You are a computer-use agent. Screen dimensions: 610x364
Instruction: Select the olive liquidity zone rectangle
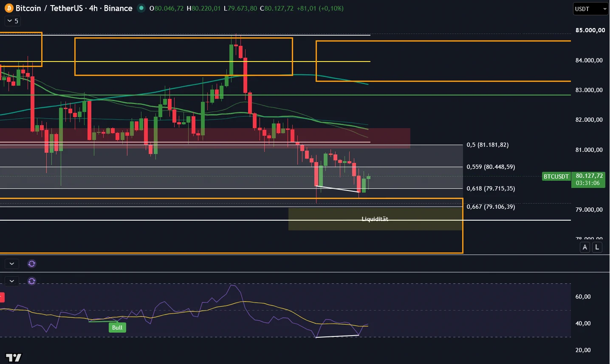pos(376,219)
